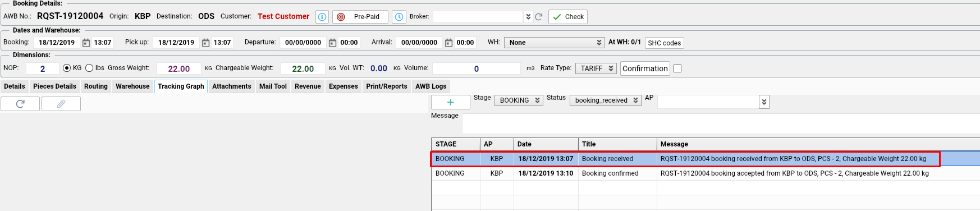Click the Departure time 00:00 field
This screenshot has height=211, width=980.
coord(349,43)
